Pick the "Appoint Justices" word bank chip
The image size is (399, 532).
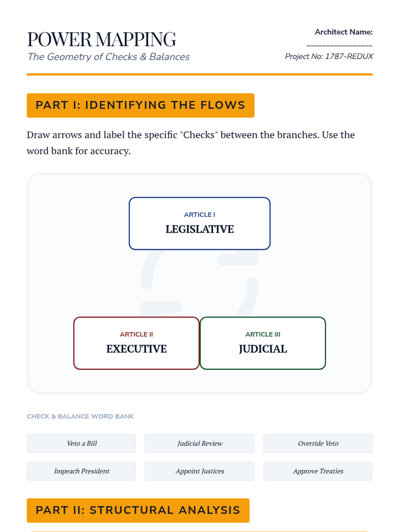199,471
